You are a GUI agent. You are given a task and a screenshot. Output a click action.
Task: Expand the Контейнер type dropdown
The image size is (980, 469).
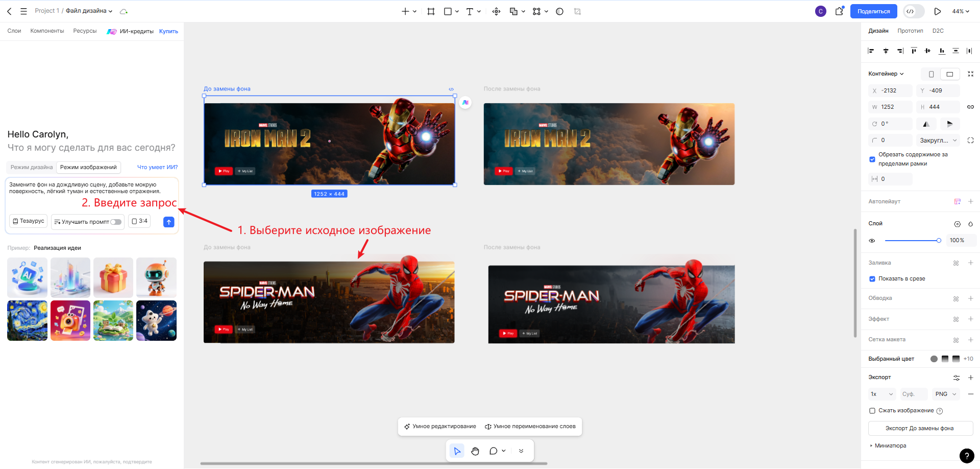coord(886,74)
